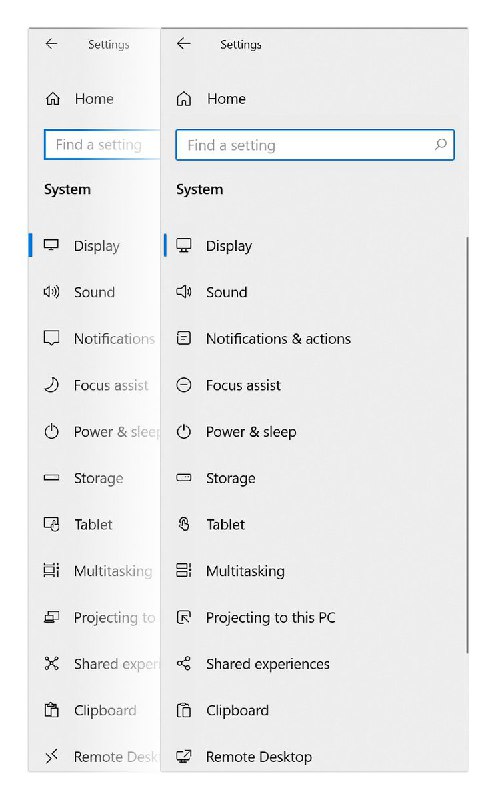Click the Focus assist circle icon, right panel

[x=184, y=385]
